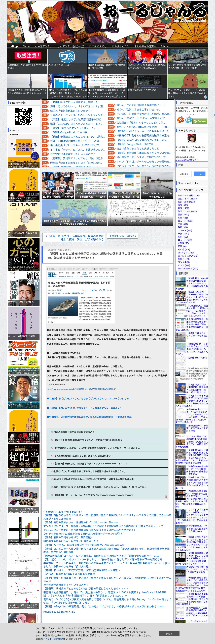
Task: Open the 心のガードの外し方 book ad
Action: [x=24, y=254]
